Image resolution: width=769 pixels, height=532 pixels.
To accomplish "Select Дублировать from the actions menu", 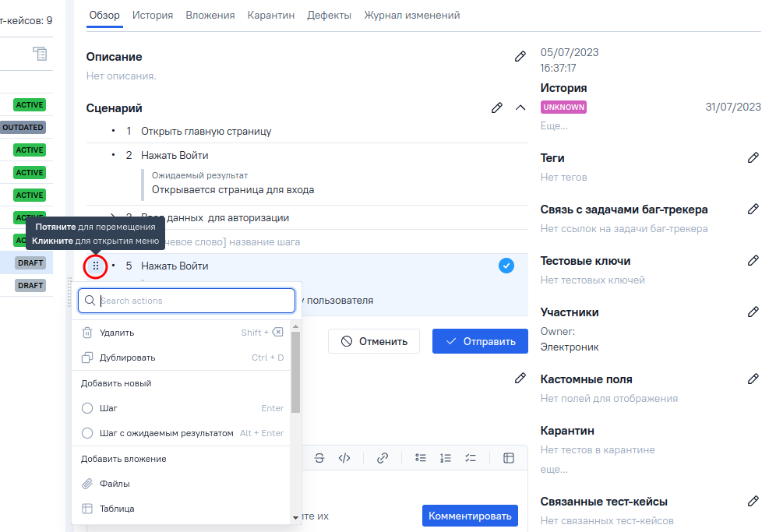I will tap(127, 358).
